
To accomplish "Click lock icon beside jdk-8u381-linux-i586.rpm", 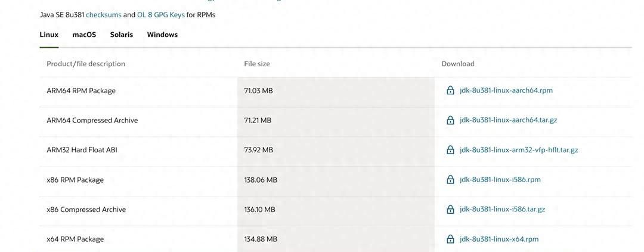I will 451,180.
